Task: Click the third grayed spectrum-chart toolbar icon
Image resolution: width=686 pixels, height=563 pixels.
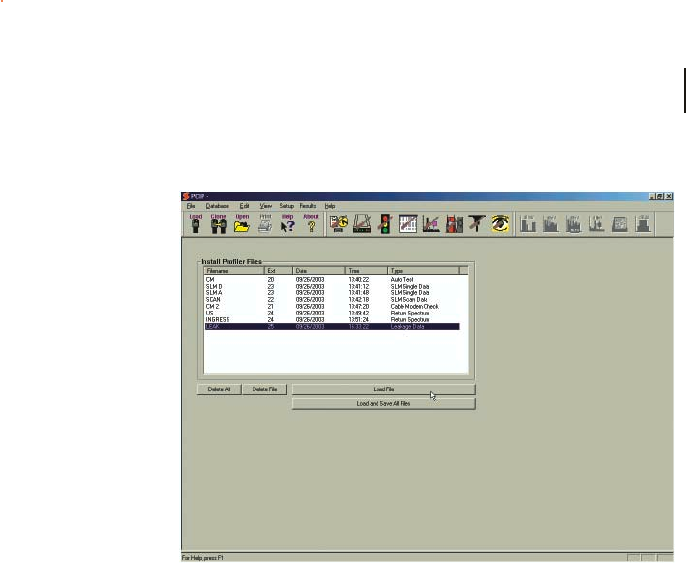Action: pos(574,224)
